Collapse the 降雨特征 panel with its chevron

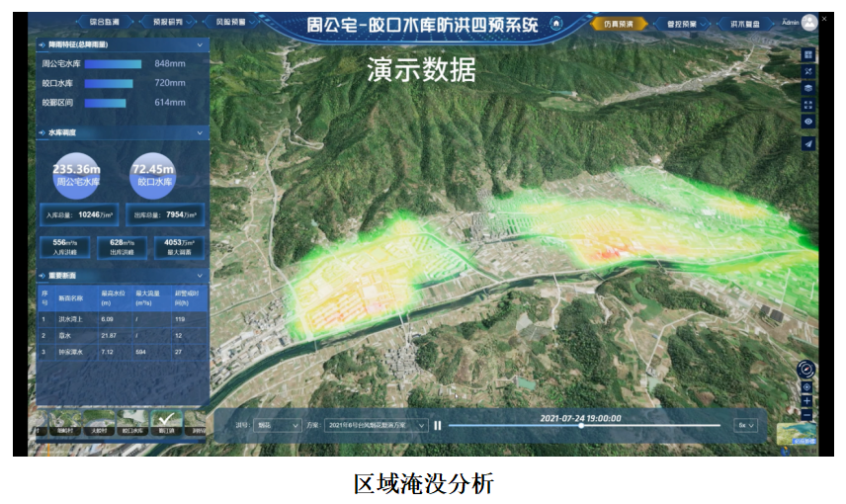pyautogui.click(x=202, y=44)
